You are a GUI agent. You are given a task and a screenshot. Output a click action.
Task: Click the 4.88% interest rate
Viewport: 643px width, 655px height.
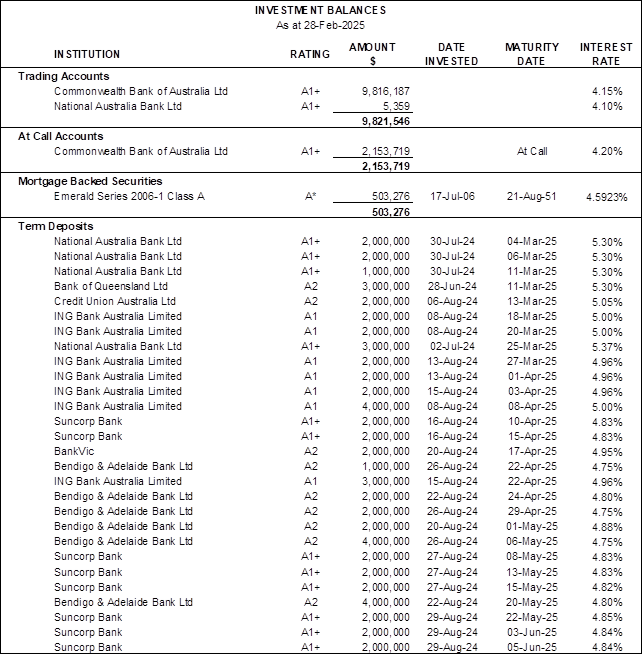point(607,528)
